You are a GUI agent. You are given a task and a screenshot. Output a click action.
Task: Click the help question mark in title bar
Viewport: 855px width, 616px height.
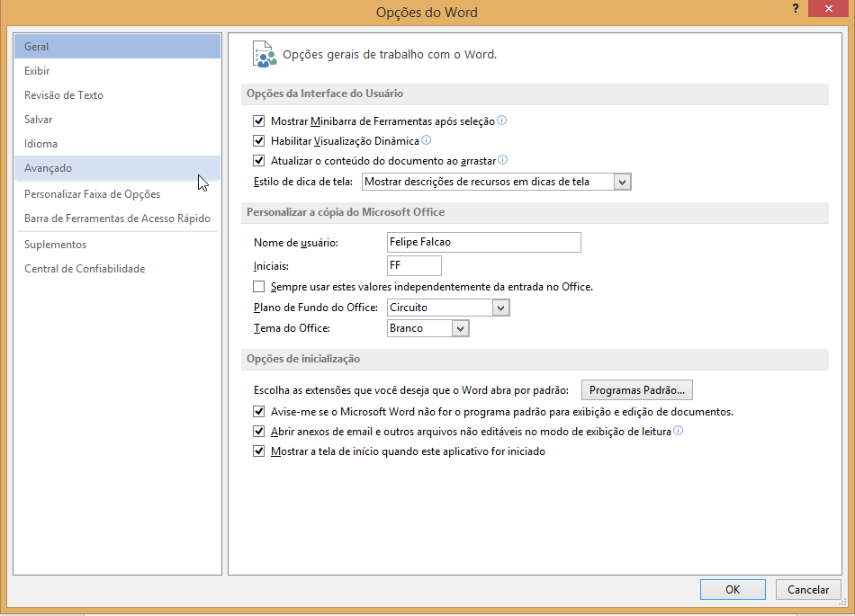click(796, 8)
